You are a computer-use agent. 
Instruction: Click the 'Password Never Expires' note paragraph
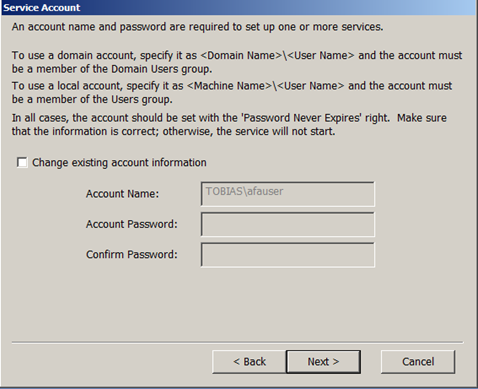[x=229, y=124]
